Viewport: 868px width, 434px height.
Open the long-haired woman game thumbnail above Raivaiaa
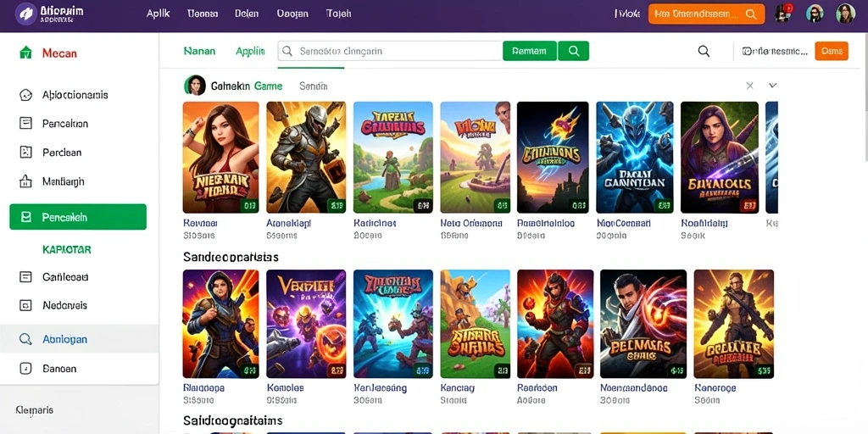(x=221, y=157)
